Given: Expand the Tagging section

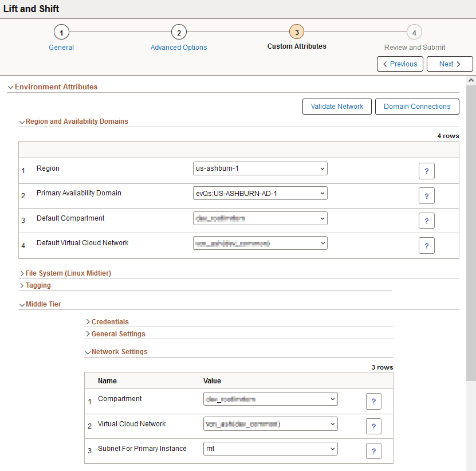Looking at the screenshot, I should pos(35,285).
